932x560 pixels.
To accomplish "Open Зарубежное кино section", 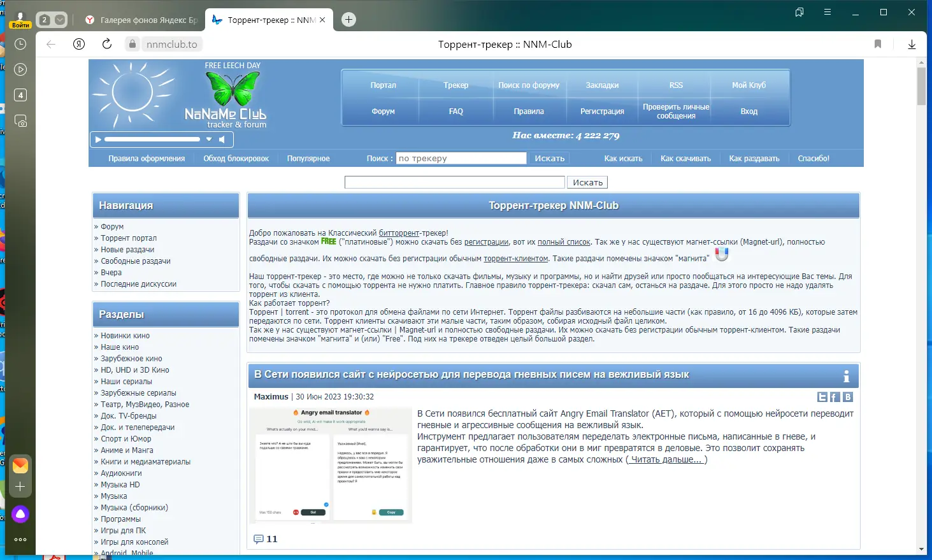I will click(x=131, y=359).
